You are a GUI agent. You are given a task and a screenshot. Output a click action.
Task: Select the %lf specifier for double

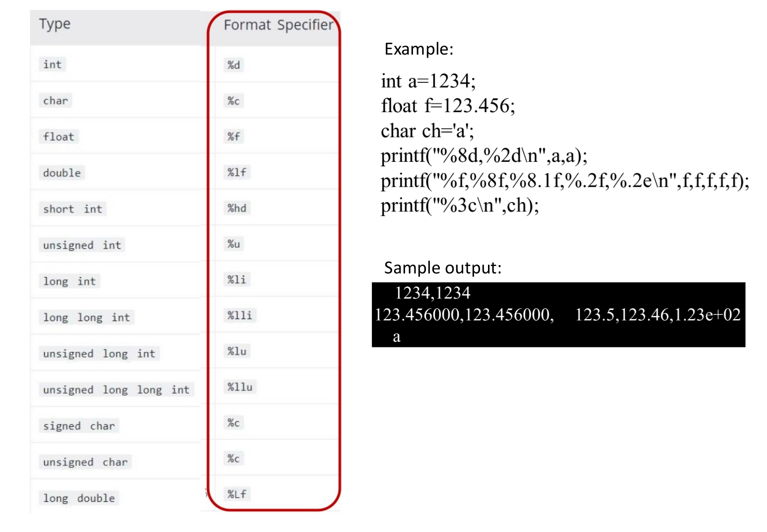[237, 172]
